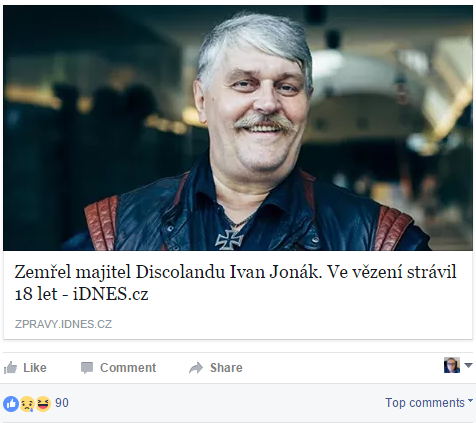The height and width of the screenshot is (423, 476).
Task: Open the blue Like reaction list
Action: pos(11,404)
